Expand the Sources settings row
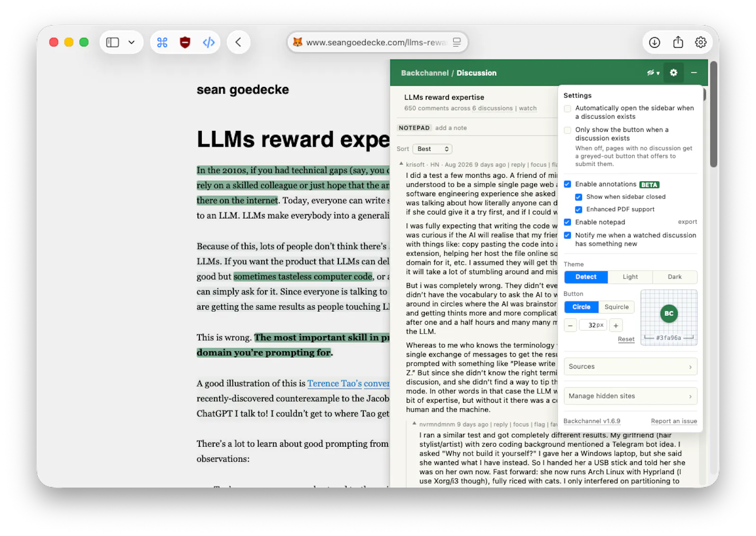756x536 pixels. 630,367
